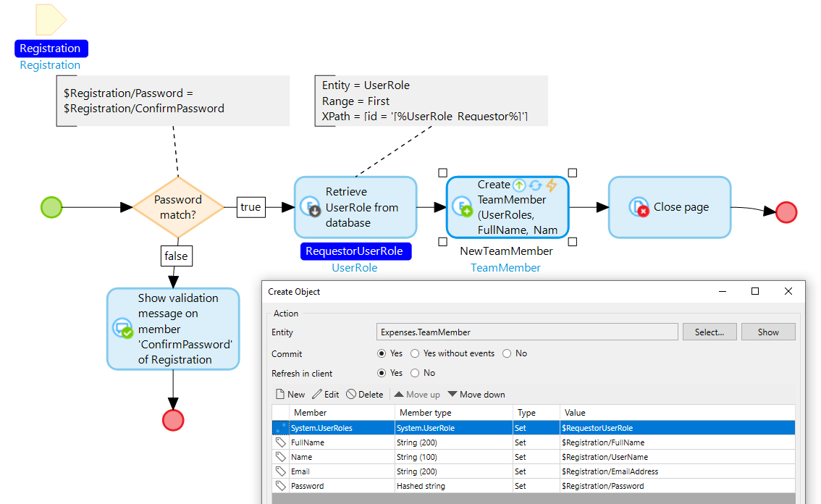Select the Entity UserRole XPath annotation
Screen dimensions: 821x504
point(431,101)
